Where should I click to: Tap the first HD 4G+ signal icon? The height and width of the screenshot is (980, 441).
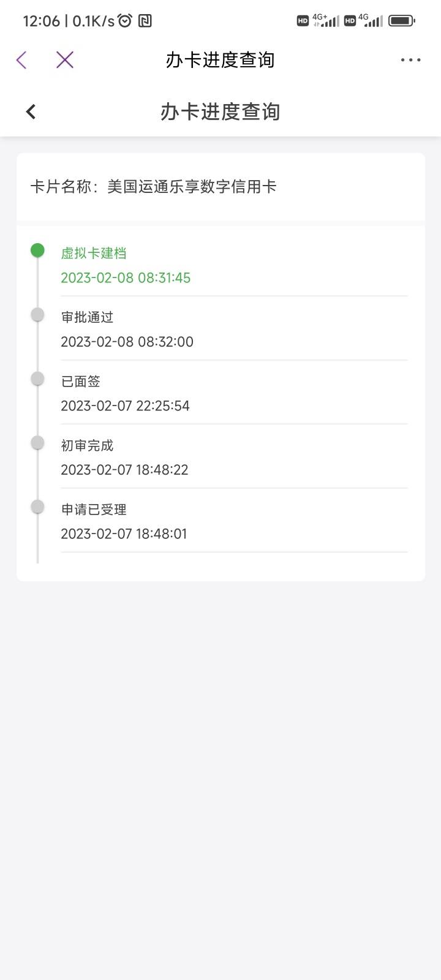(x=318, y=21)
